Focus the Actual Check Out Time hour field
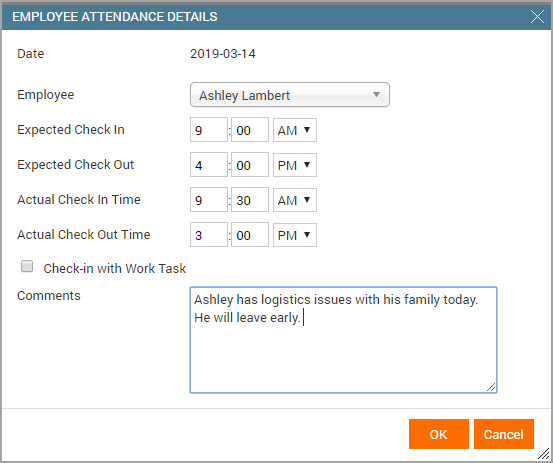Viewport: 553px width, 463px height. (209, 235)
